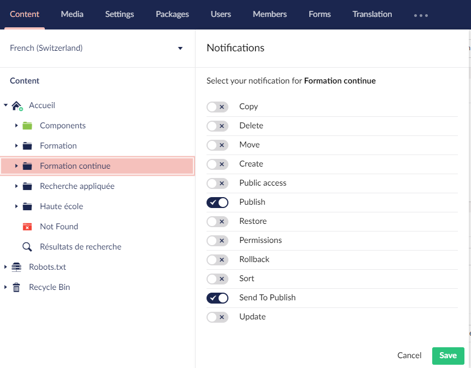The height and width of the screenshot is (368, 471).
Task: Enable the Copy notification toggle
Action: [217, 107]
